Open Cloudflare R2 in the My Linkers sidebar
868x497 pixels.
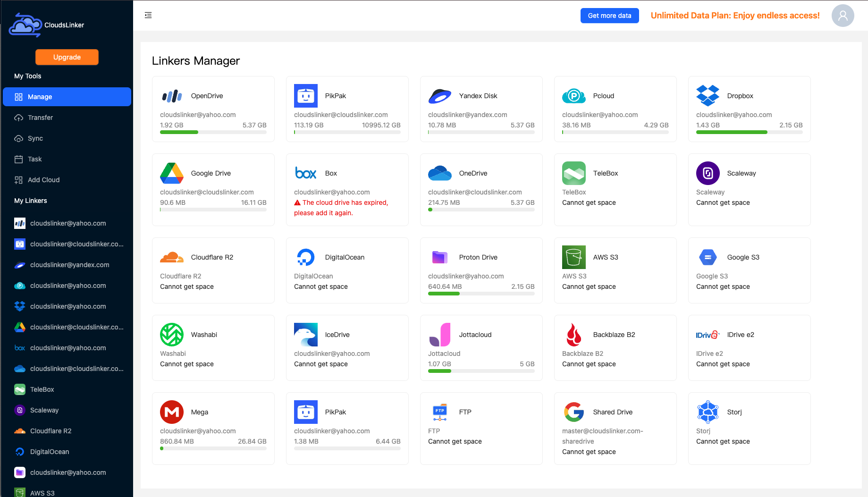tap(67, 431)
